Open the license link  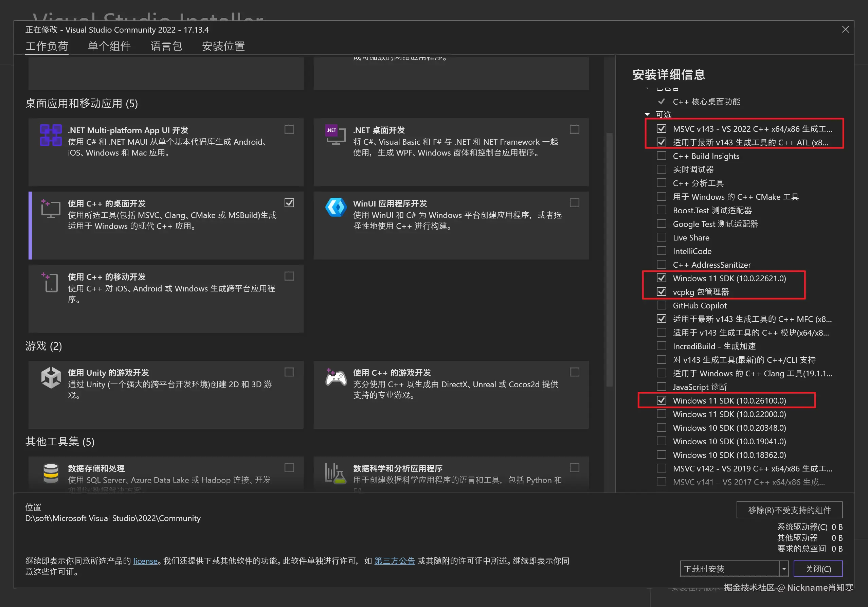(x=145, y=561)
